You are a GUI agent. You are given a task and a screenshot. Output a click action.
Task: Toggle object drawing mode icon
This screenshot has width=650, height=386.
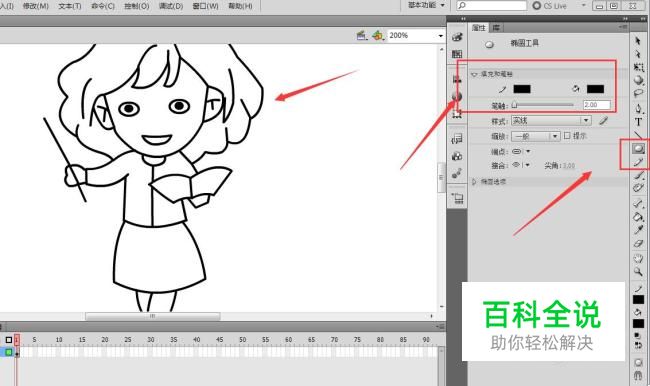coord(638,363)
